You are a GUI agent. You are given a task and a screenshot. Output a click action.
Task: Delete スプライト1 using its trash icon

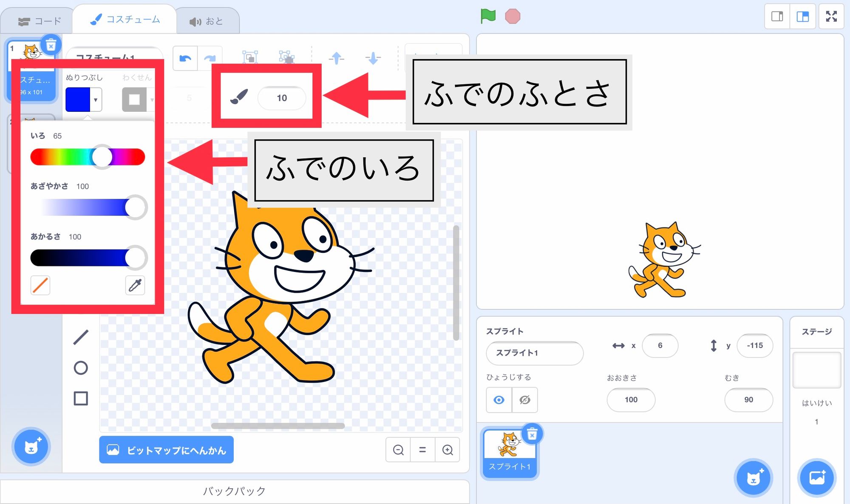[x=532, y=434]
